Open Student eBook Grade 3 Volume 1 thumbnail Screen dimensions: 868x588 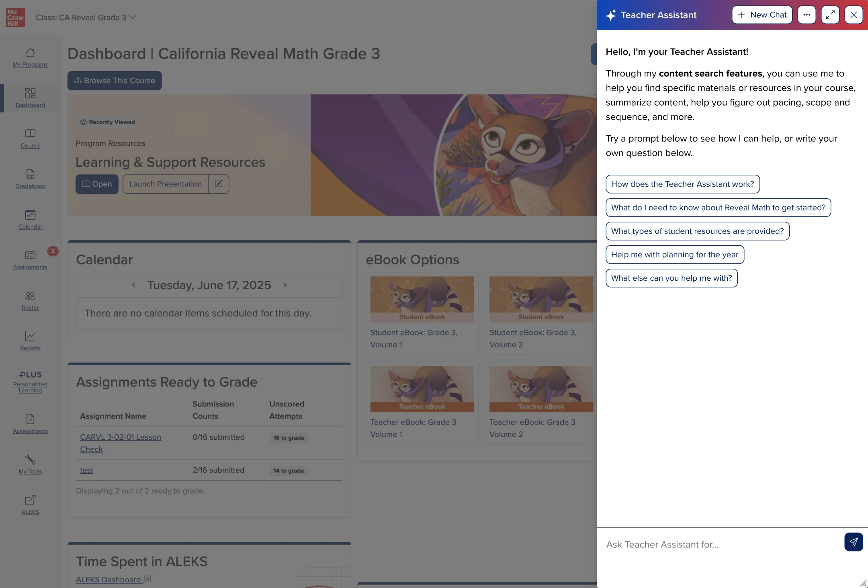click(x=422, y=299)
